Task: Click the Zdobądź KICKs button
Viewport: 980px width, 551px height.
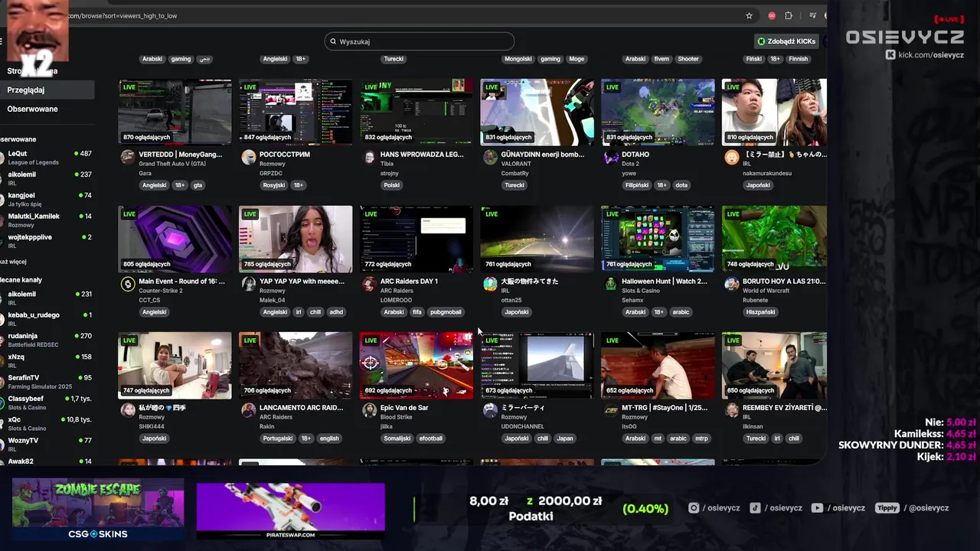Action: (x=786, y=41)
